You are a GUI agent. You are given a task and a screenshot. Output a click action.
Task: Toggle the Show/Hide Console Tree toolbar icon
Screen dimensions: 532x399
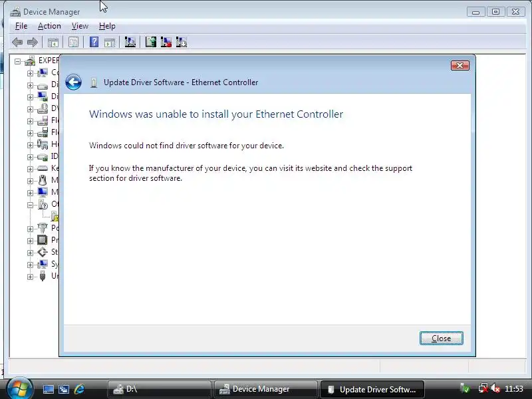coord(53,43)
